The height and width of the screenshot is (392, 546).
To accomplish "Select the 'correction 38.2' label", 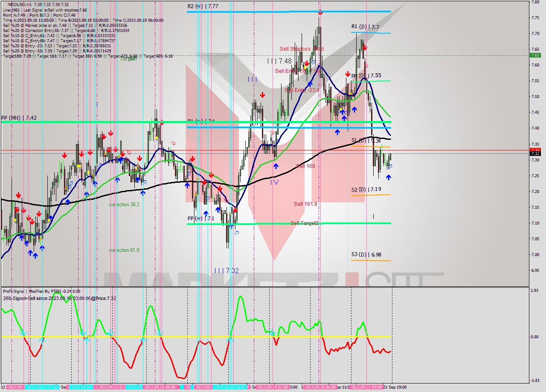I will pos(124,205).
